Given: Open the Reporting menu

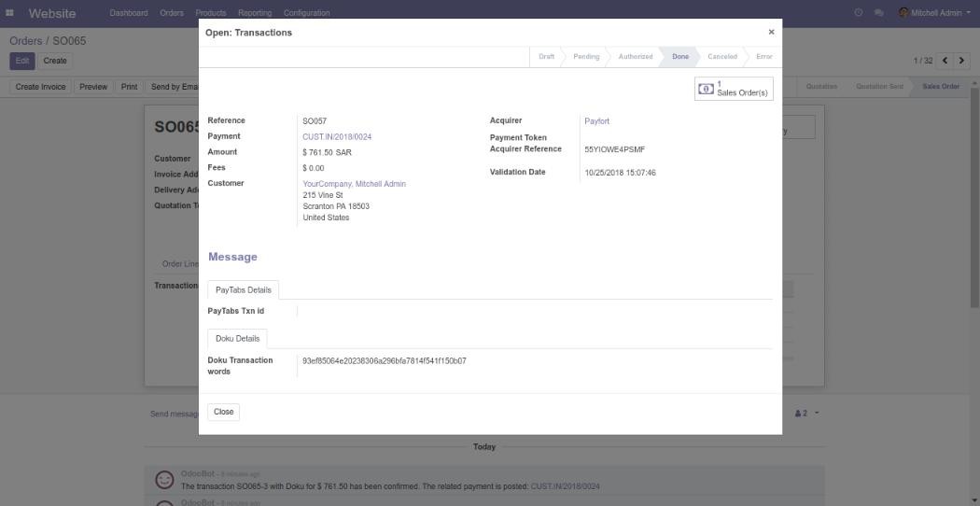Looking at the screenshot, I should coord(255,12).
